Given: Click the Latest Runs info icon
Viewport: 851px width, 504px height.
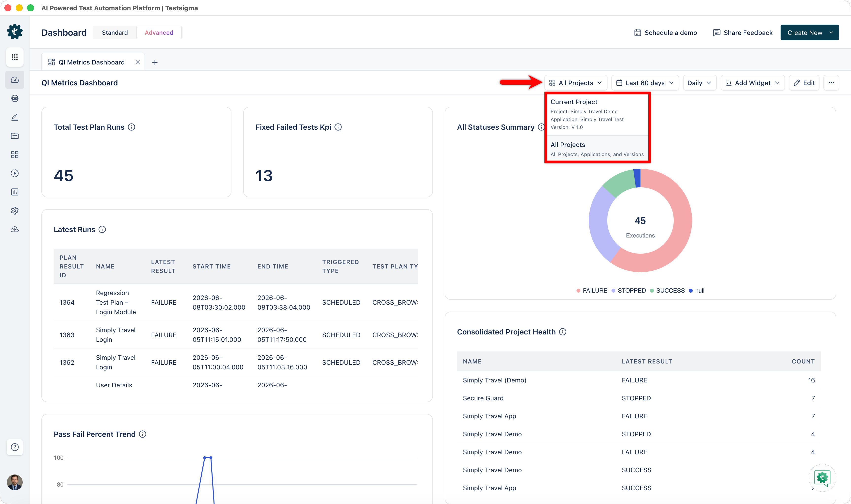Looking at the screenshot, I should 102,229.
